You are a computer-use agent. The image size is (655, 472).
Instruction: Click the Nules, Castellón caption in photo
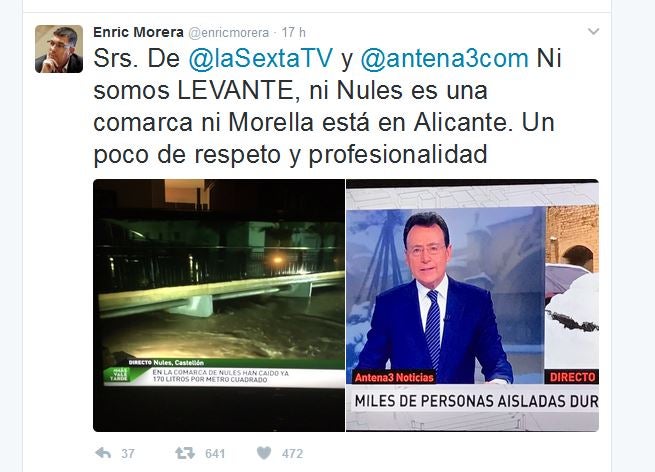coord(178,363)
